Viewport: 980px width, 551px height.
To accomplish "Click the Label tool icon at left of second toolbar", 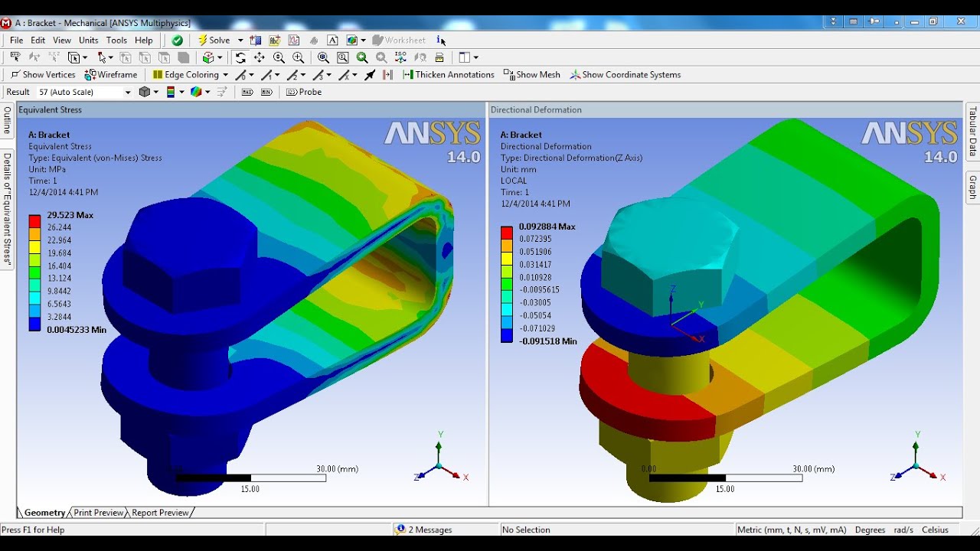I will (x=15, y=57).
